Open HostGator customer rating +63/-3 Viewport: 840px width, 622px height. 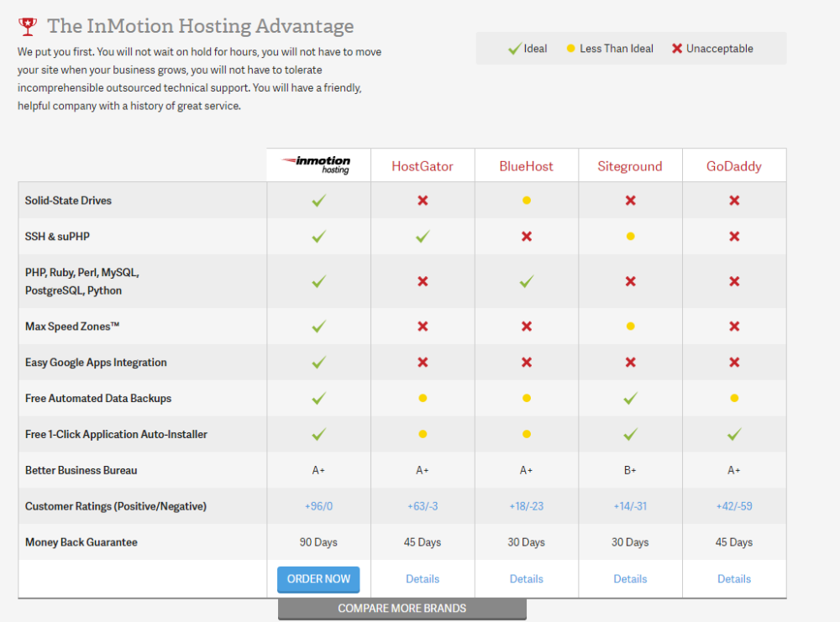(x=423, y=506)
